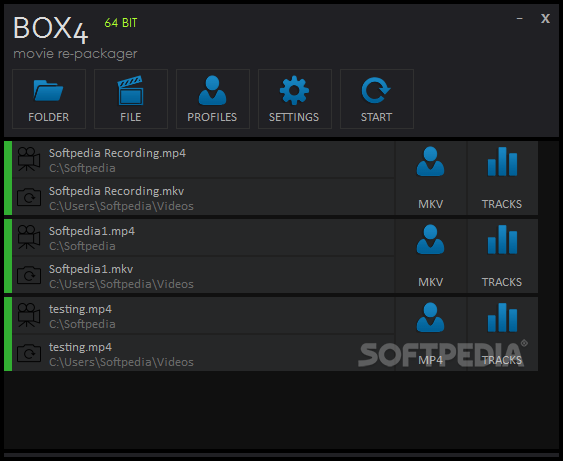Click camera icon beside Softpedia Recording.mp4
563x461 pixels.
tap(29, 159)
